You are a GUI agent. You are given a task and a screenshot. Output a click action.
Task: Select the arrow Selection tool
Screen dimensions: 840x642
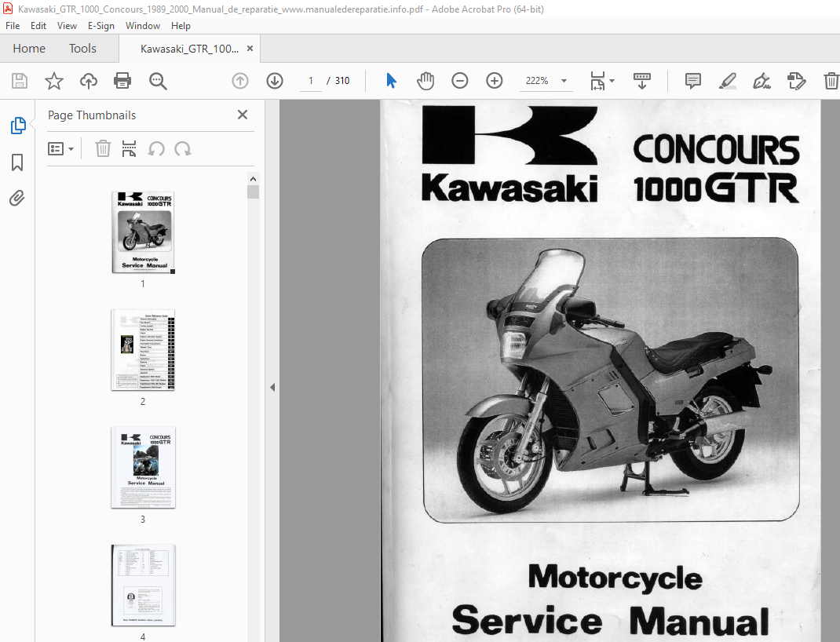coord(391,81)
